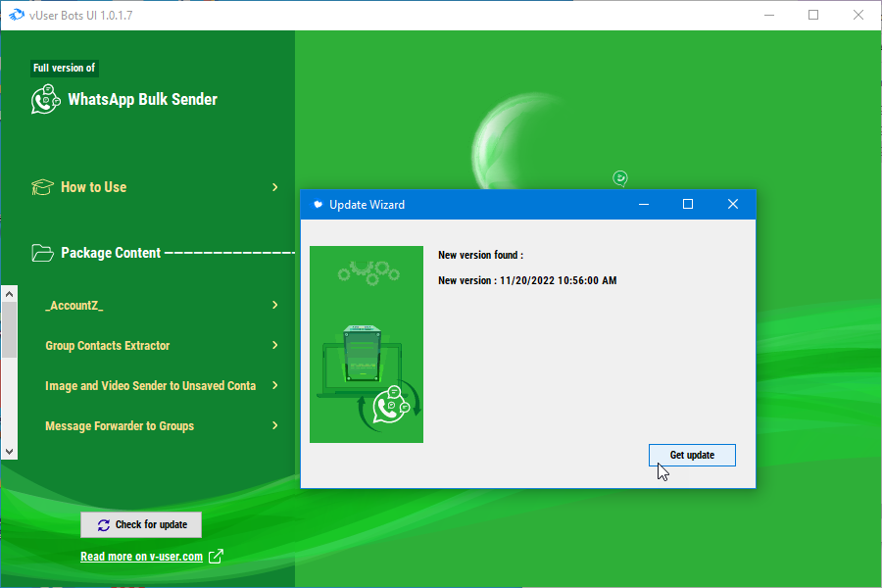Screen dimensions: 882x588
Task: Maximize the Update Wizard dialog
Action: (x=688, y=204)
